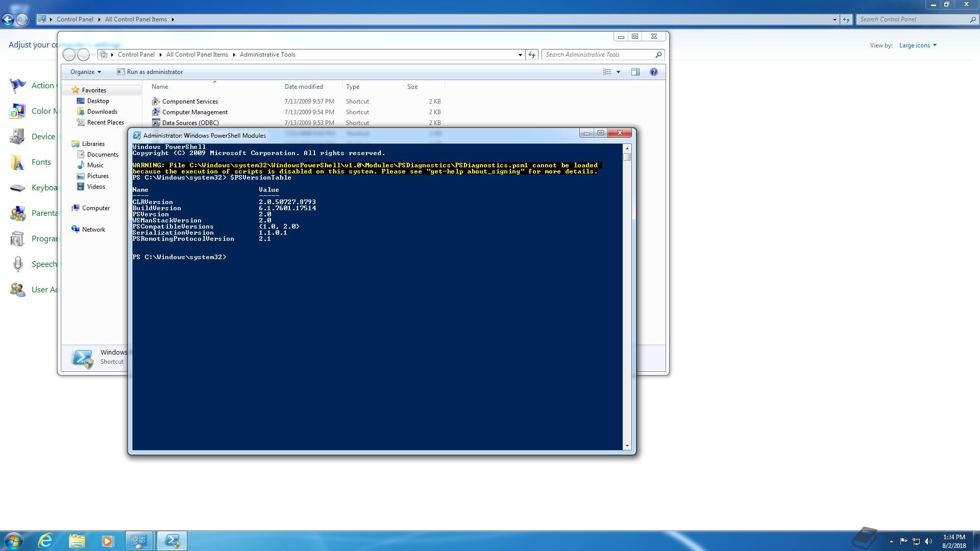Launch Internet Explorer from taskbar
The height and width of the screenshot is (551, 980).
click(x=46, y=541)
